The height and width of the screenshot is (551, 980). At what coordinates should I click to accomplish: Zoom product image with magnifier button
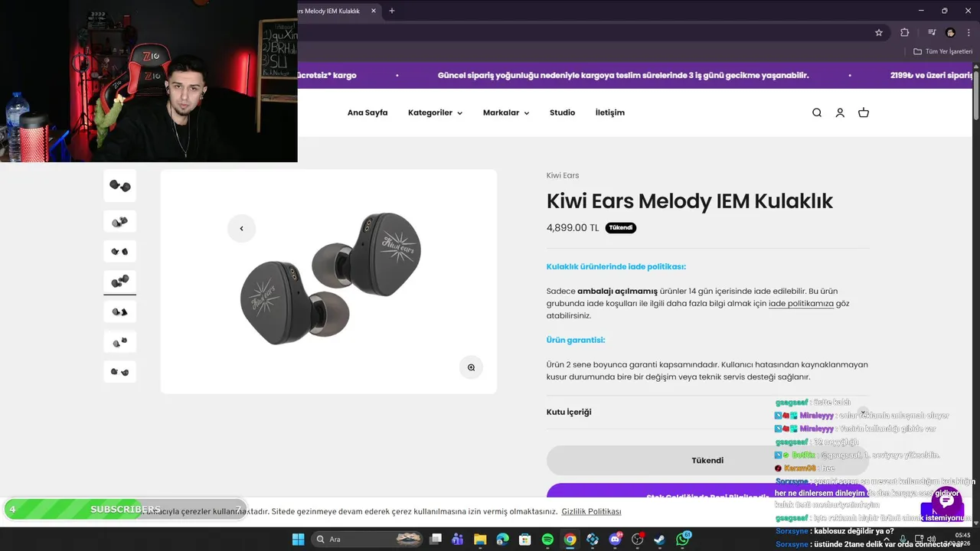coord(471,367)
